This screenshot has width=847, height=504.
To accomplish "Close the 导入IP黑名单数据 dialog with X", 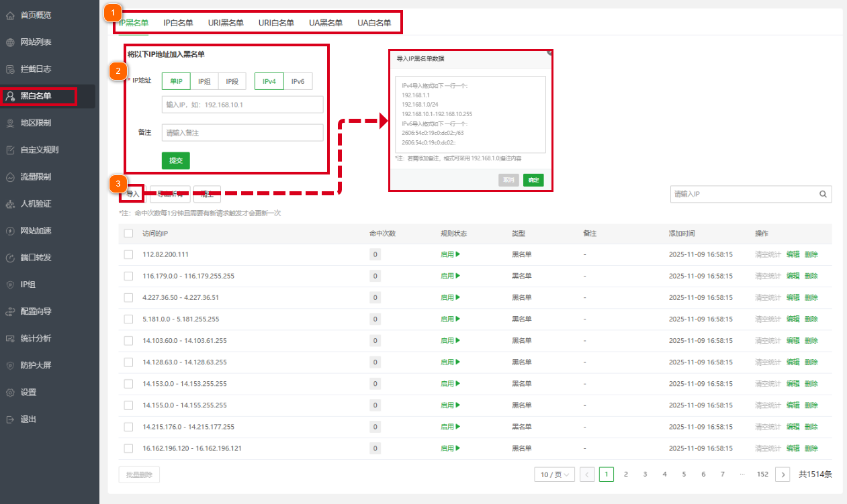I will pos(549,52).
